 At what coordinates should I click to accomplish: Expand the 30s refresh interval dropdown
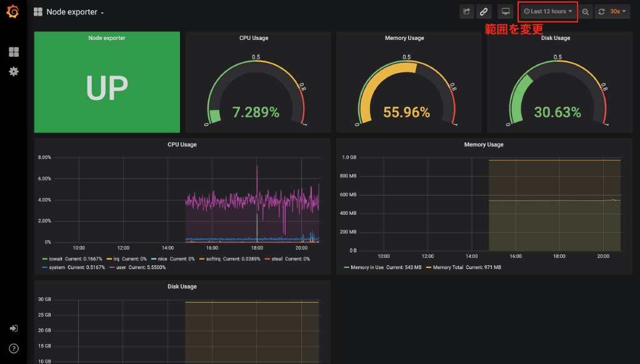click(x=618, y=11)
